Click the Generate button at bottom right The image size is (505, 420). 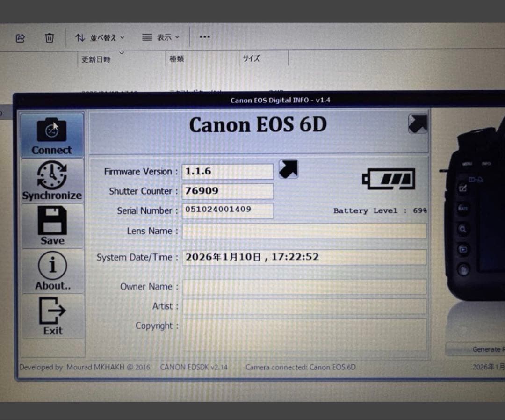pos(476,349)
